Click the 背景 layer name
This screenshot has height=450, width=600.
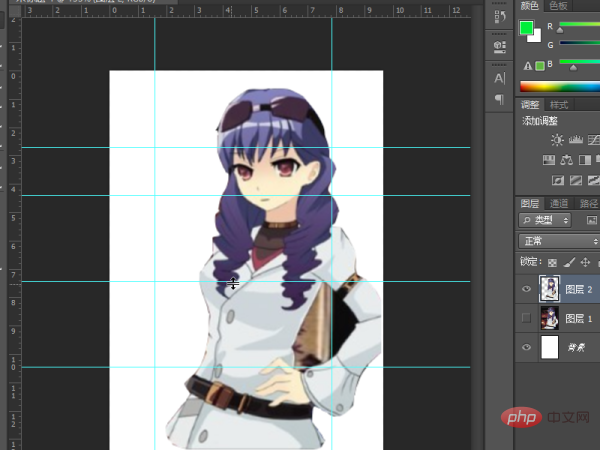pyautogui.click(x=576, y=347)
